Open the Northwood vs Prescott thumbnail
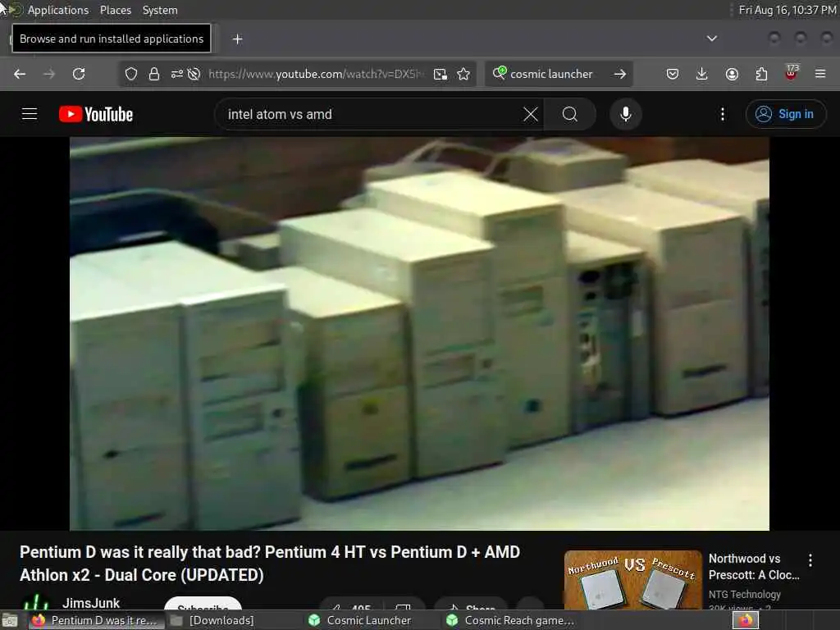 (x=632, y=580)
